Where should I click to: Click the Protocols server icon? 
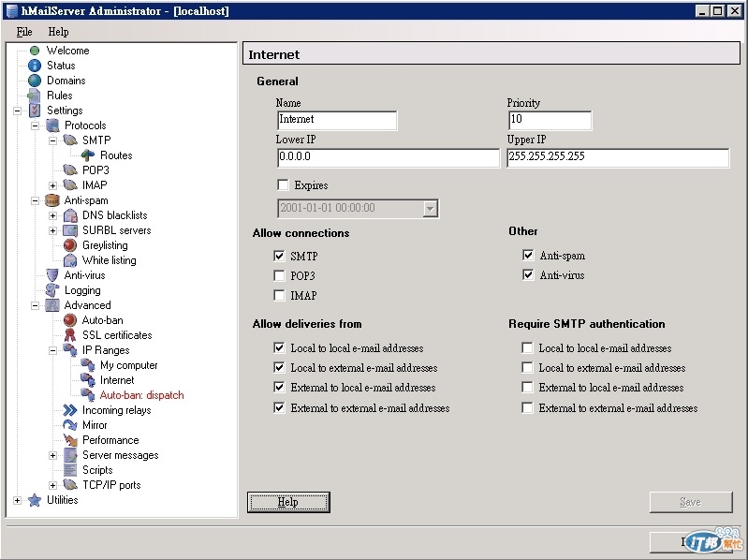click(x=52, y=125)
